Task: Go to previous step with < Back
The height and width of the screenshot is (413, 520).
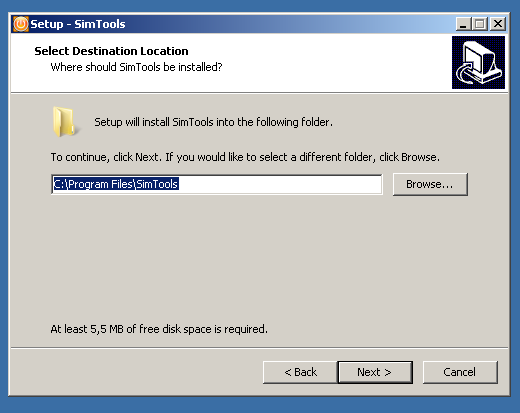Action: tap(300, 372)
